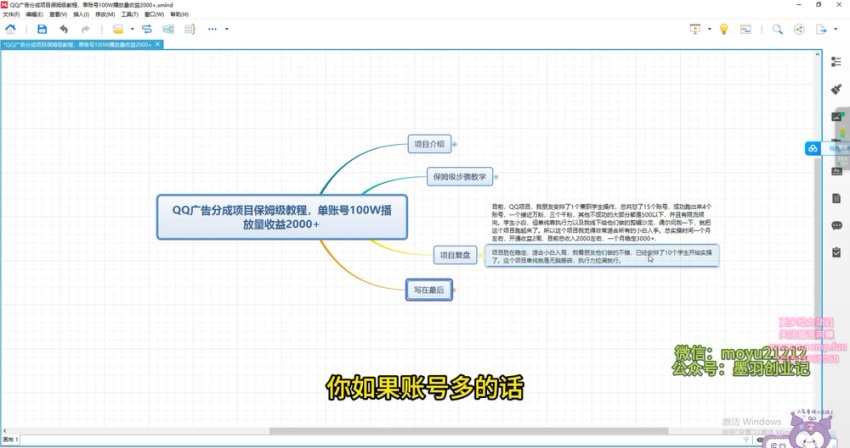Click the brainstorming lightbulb icon
Screen dimensions: 850x448
723,29
